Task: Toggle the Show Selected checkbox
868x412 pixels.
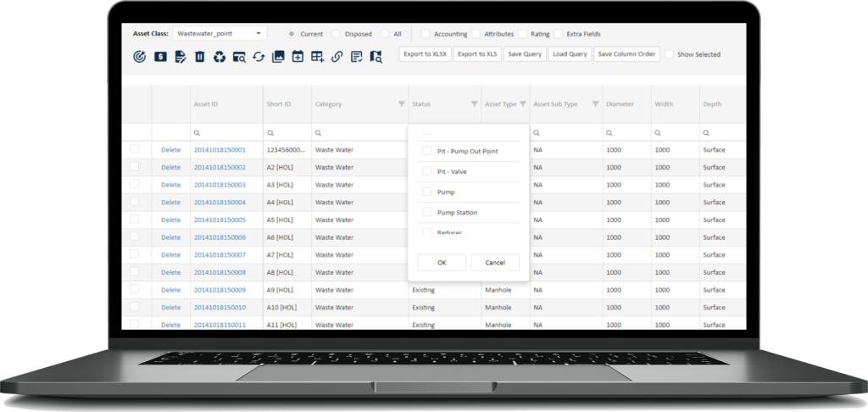Action: 669,54
